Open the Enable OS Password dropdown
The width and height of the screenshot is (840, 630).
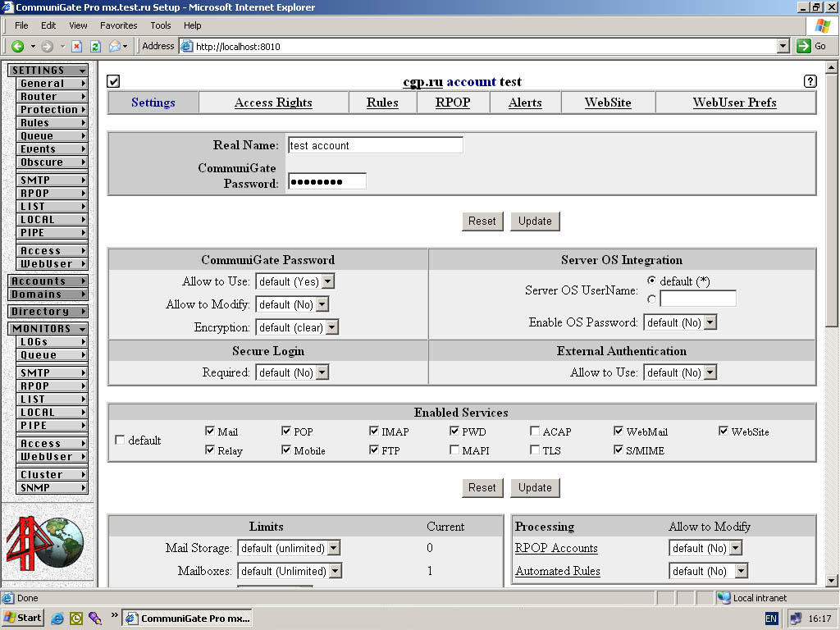680,322
